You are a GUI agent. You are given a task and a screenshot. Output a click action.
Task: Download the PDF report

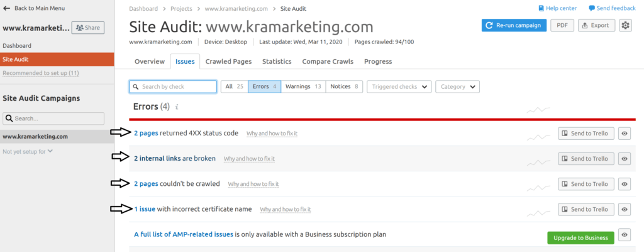pos(562,25)
